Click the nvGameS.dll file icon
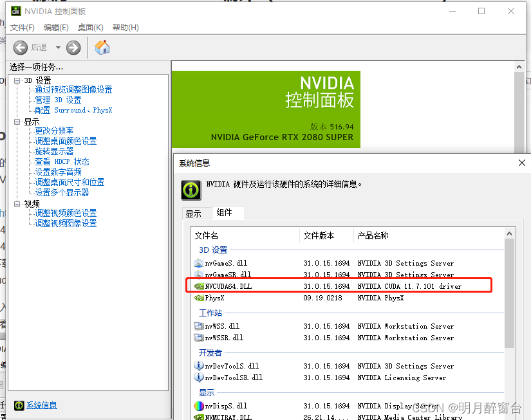This screenshot has width=531, height=420. pos(198,263)
